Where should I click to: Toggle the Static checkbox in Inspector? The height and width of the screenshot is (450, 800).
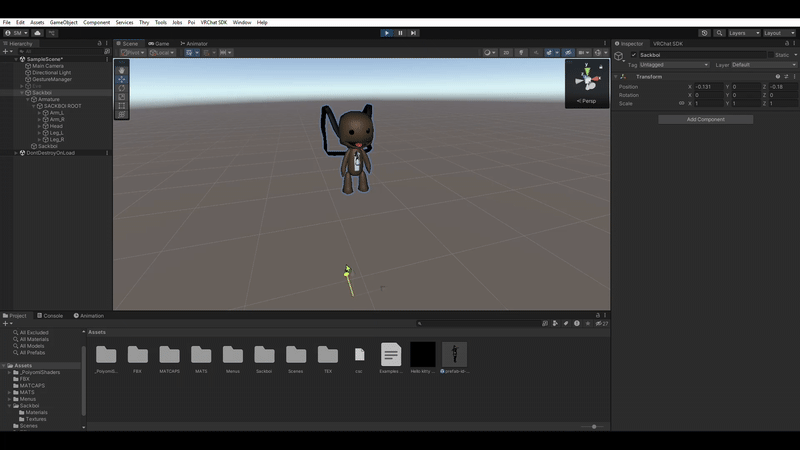[x=770, y=55]
